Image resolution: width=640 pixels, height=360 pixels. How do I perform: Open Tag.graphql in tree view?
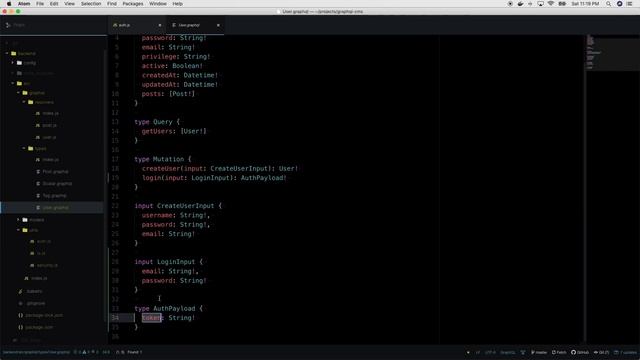pyautogui.click(x=54, y=196)
